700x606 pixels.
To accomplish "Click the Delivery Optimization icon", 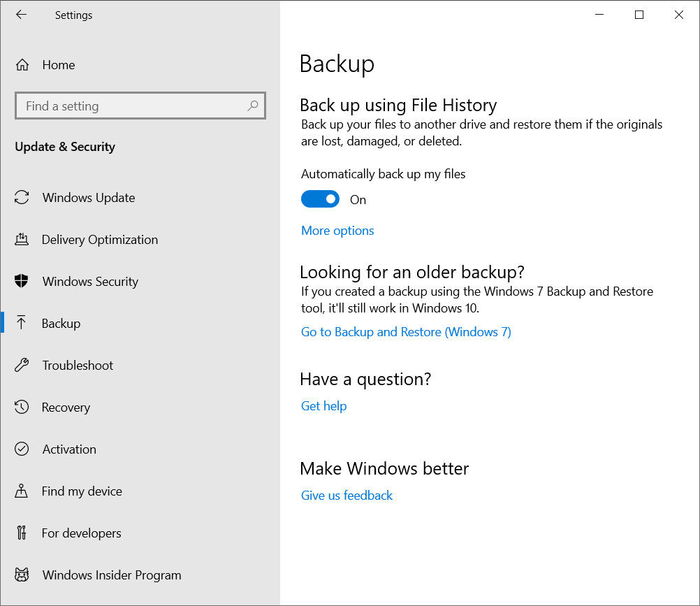I will click(x=22, y=239).
